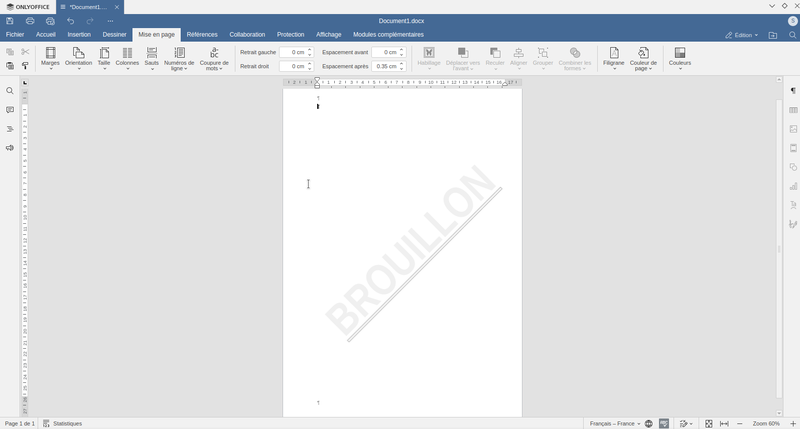Click the Fit to page icon
800x429 pixels.
[709, 424]
